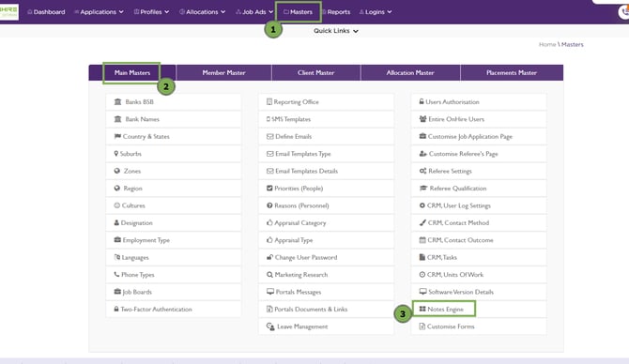Open Email Templates Type

pos(326,154)
